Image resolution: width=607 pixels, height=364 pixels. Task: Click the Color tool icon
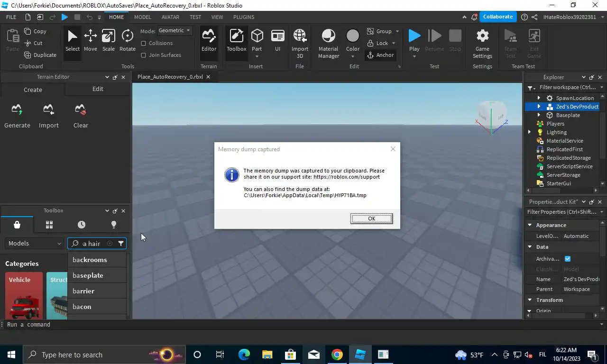[x=352, y=36]
